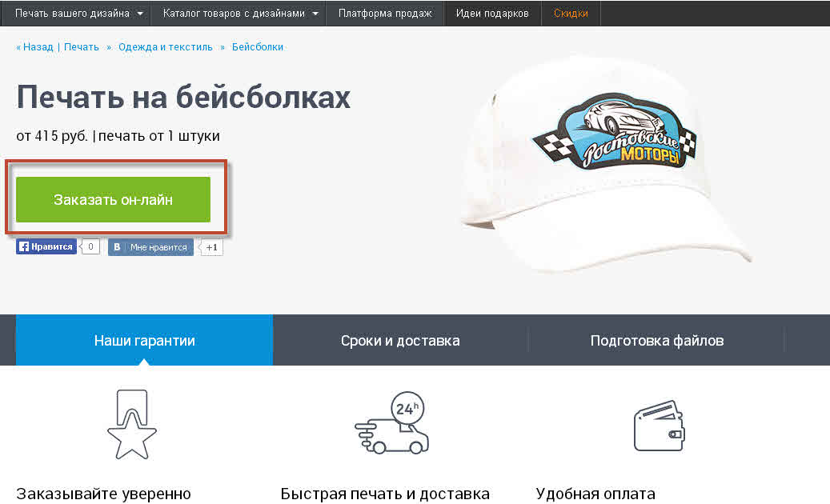Follow the 'Бейсболки' breadcrumb link
Viewport: 830px width, 504px height.
(x=258, y=47)
